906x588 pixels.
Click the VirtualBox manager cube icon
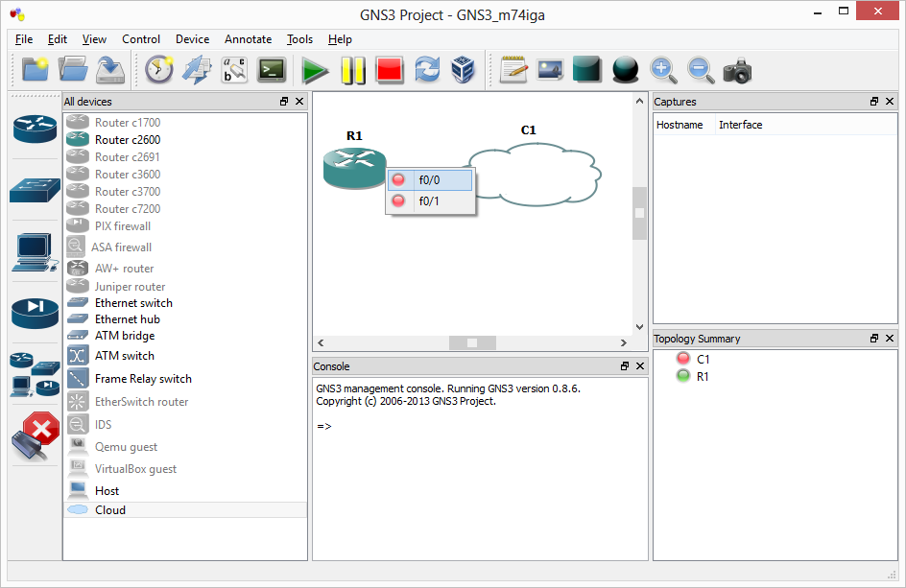pos(464,70)
